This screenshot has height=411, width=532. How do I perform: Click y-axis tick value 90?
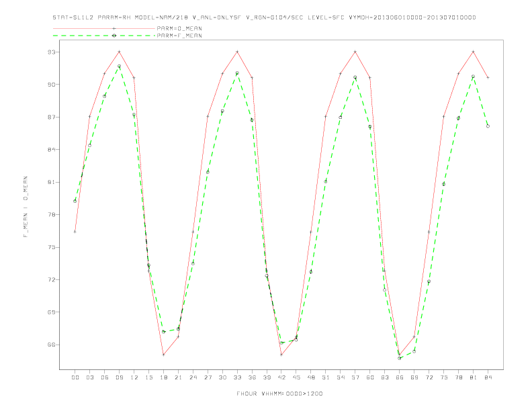tap(51, 85)
